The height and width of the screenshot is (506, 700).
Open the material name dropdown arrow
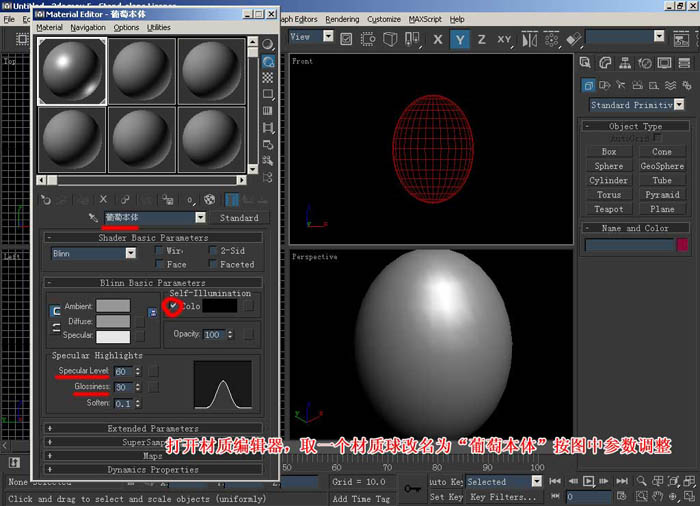[200, 217]
